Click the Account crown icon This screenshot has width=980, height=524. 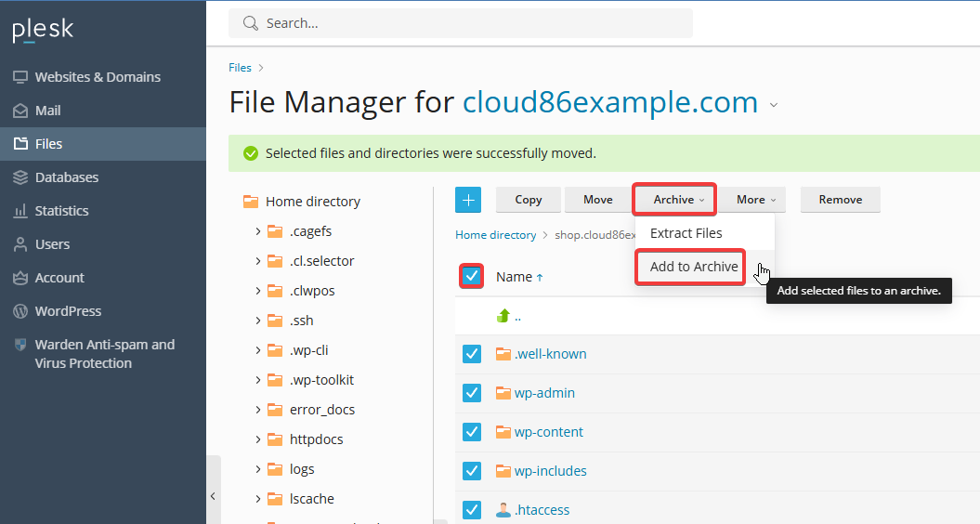coord(20,278)
